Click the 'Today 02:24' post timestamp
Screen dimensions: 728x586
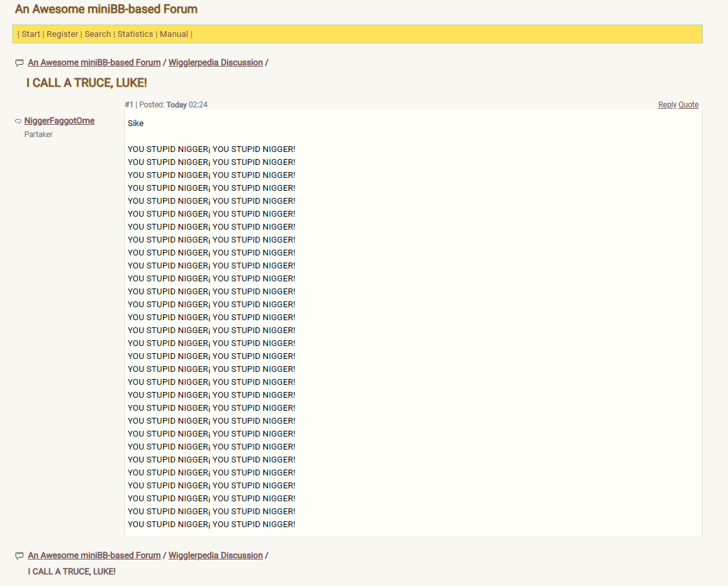(187, 104)
